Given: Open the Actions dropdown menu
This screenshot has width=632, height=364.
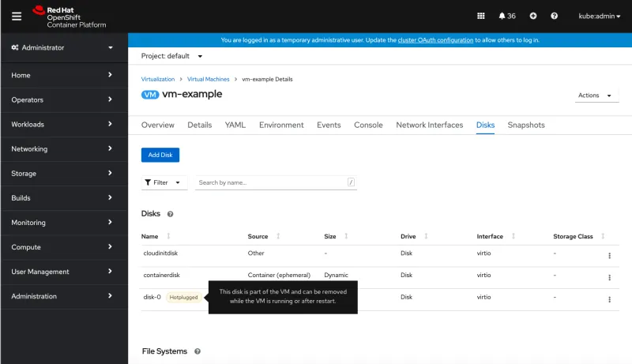Looking at the screenshot, I should pyautogui.click(x=596, y=96).
